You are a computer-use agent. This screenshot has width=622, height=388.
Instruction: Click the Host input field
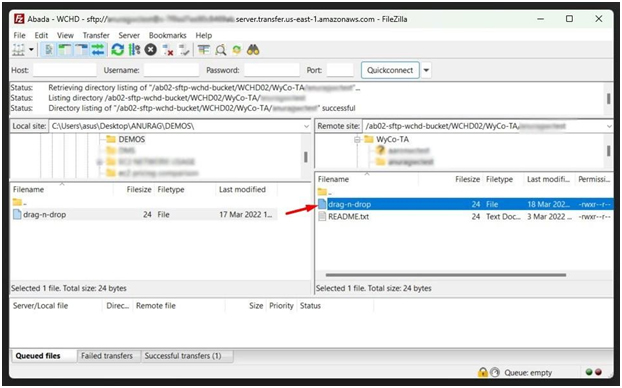[x=65, y=70]
